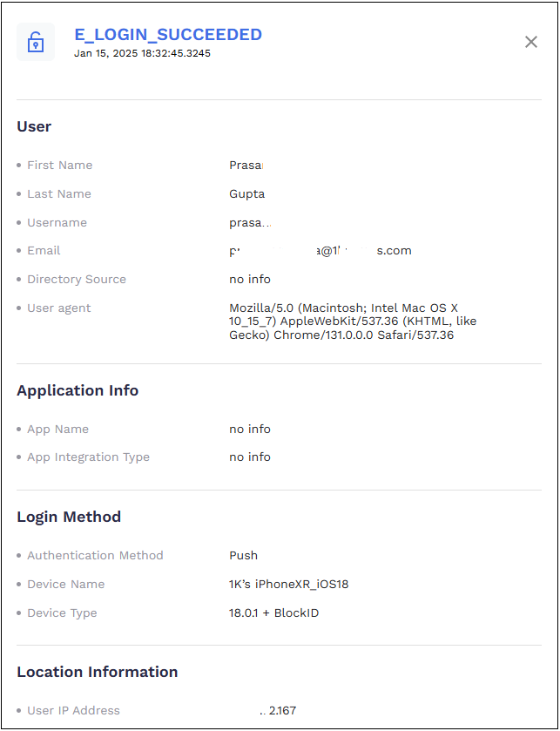
Task: Select the Push authentication method value
Action: (243, 555)
